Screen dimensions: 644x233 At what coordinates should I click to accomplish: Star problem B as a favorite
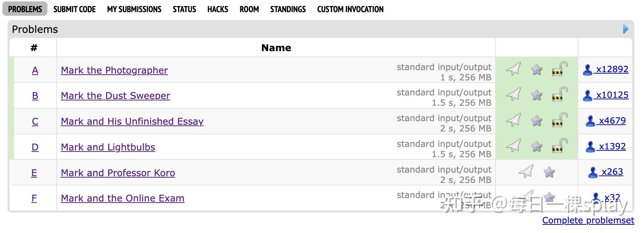tap(537, 95)
